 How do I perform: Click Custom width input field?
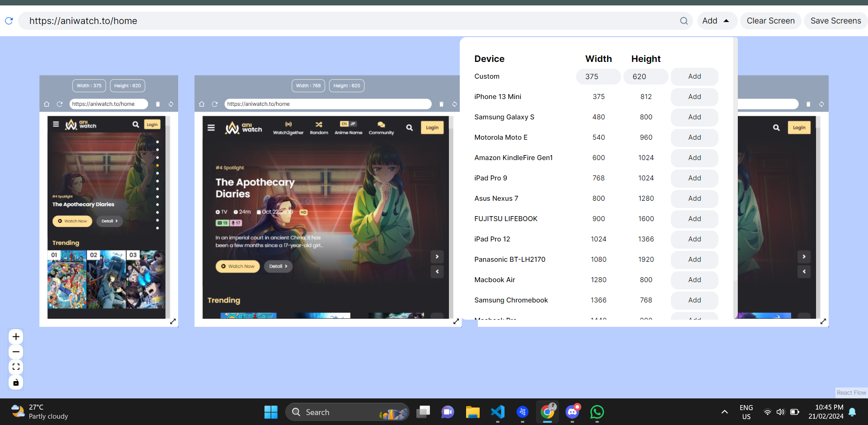point(598,76)
